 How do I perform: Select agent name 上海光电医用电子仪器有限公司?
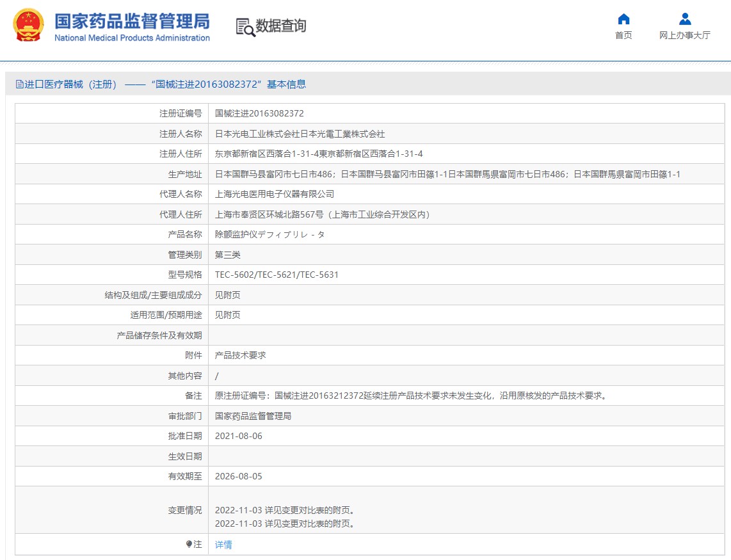click(275, 194)
